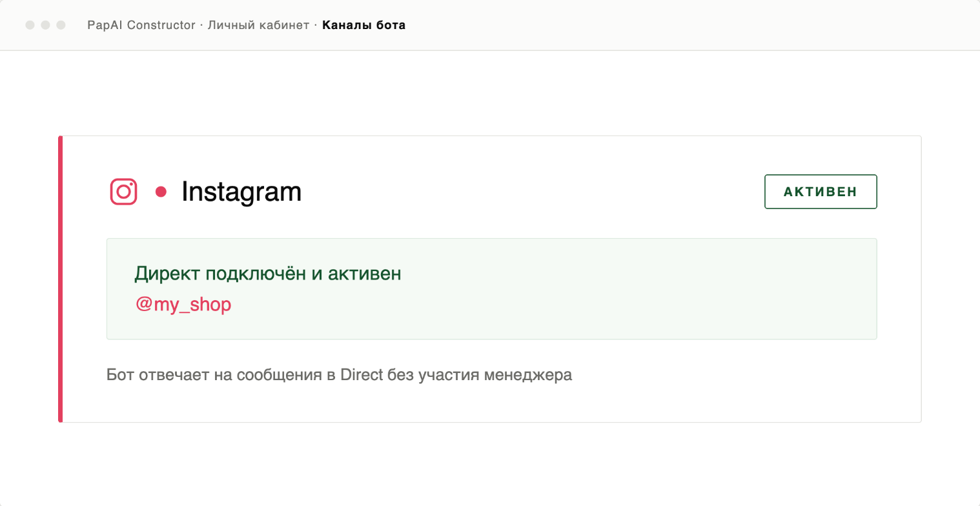This screenshot has width=980, height=506.
Task: Go to 'Личный кабинет' in the breadcrumb
Action: [258, 25]
